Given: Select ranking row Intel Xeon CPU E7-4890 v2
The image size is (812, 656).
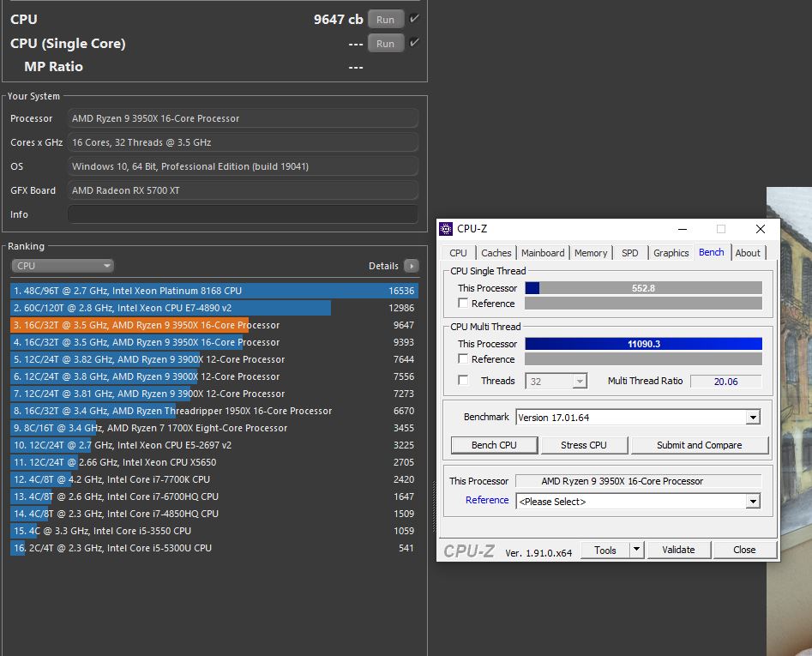Looking at the screenshot, I should click(x=214, y=308).
